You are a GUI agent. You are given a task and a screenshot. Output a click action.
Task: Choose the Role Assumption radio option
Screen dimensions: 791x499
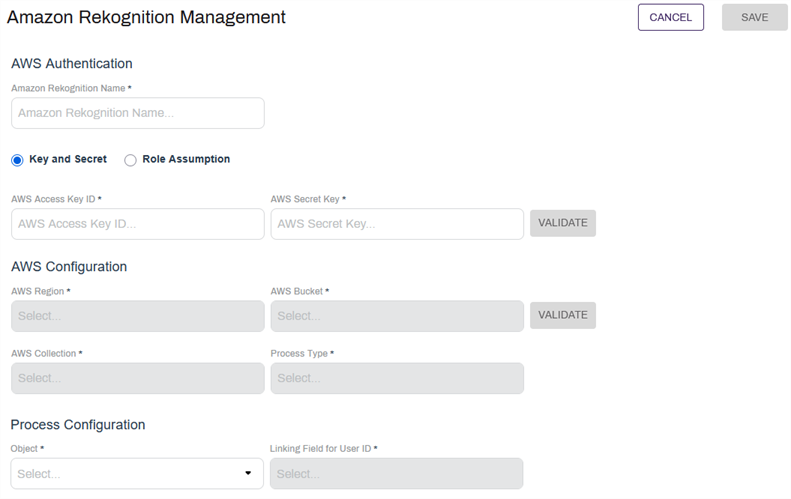tap(130, 160)
